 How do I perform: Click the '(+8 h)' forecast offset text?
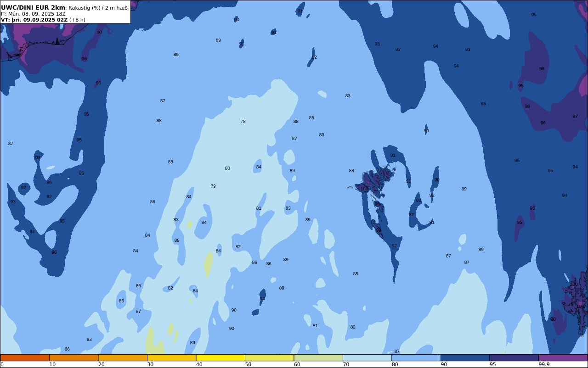point(77,20)
